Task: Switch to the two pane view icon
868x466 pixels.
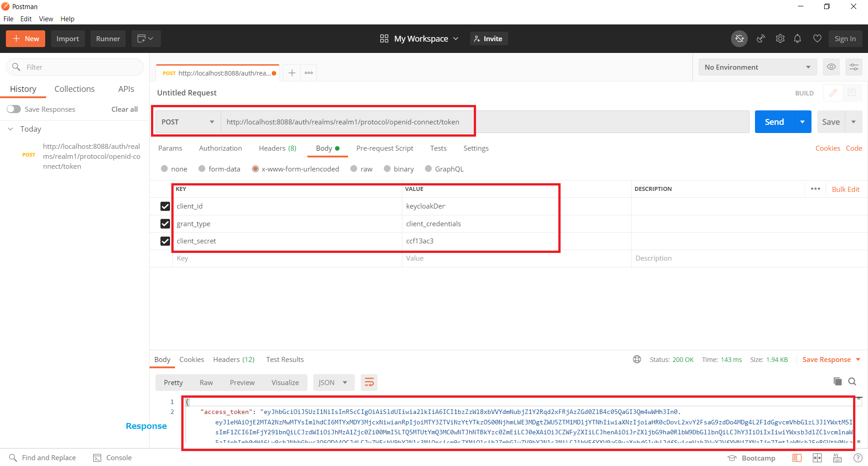Action: coord(817,458)
